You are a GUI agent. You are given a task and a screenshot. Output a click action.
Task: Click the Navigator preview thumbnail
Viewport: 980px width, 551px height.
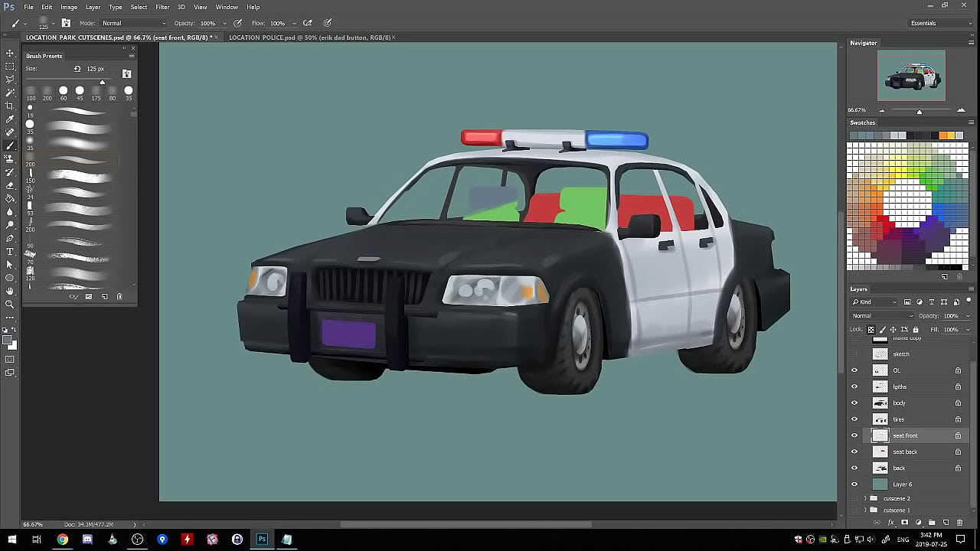point(911,76)
